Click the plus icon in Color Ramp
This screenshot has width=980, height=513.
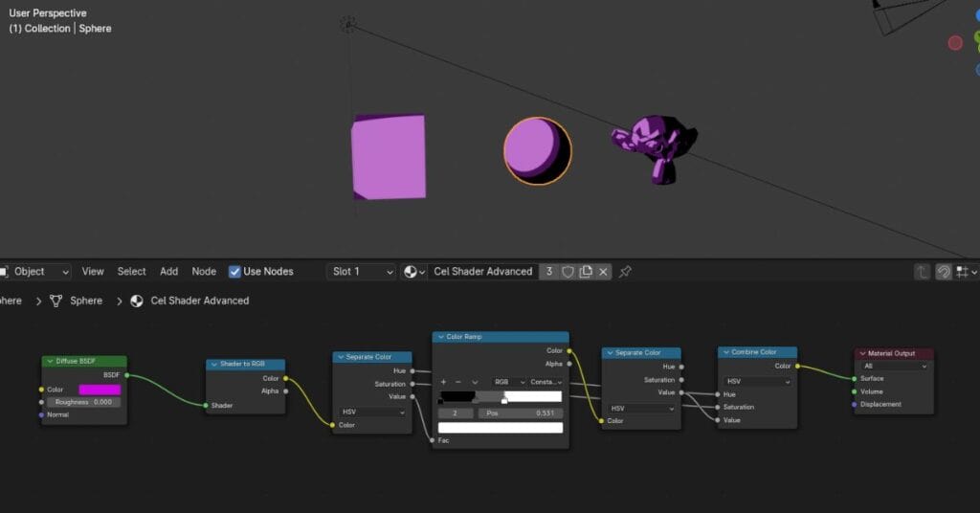443,382
